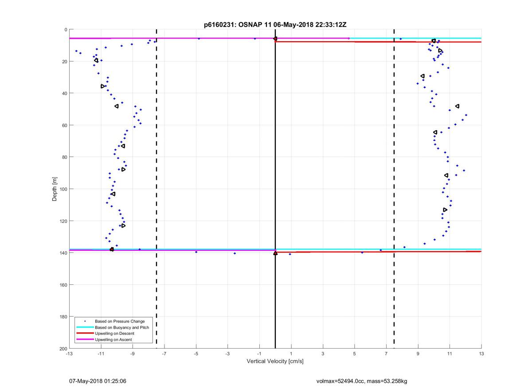Click x-axis tick label 5

tap(355, 353)
